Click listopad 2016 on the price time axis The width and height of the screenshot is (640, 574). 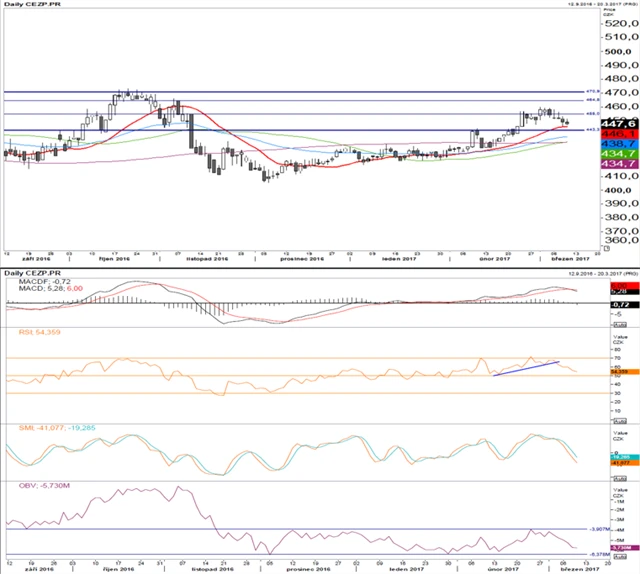[210, 258]
